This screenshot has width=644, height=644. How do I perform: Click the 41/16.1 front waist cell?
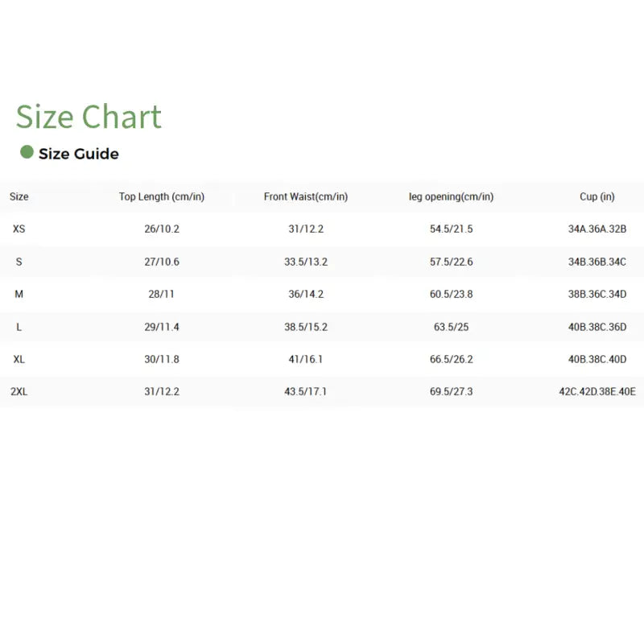(306, 359)
